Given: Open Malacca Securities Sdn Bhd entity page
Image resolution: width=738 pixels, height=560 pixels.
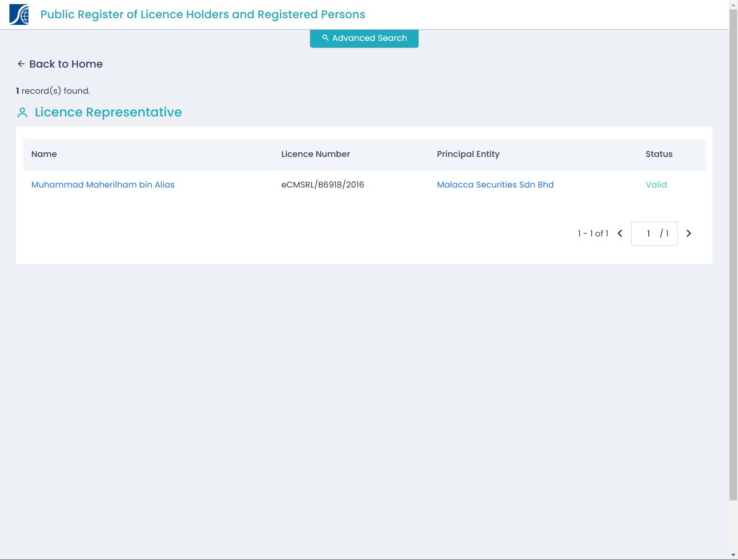Looking at the screenshot, I should [x=495, y=184].
